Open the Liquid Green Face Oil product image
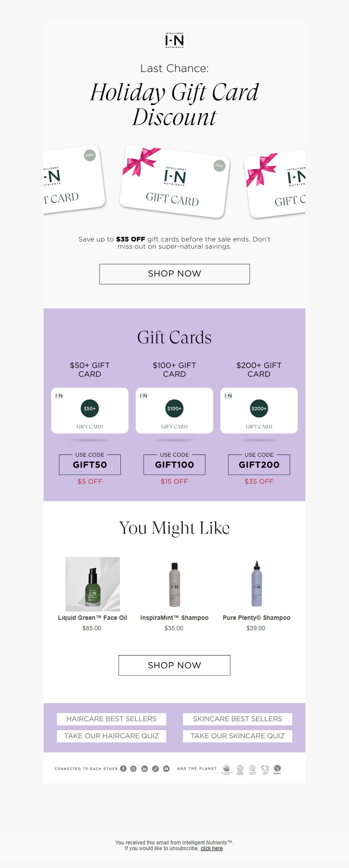Screen dimensions: 349x868 [92, 584]
